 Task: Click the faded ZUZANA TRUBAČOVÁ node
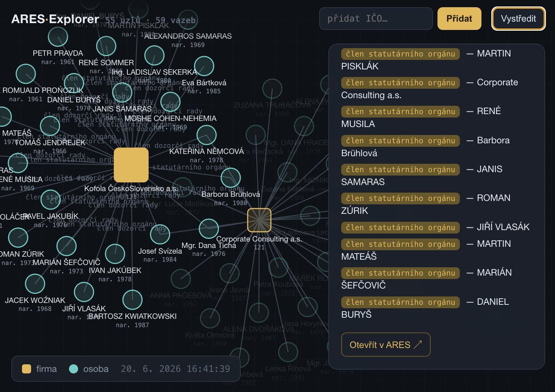[272, 88]
